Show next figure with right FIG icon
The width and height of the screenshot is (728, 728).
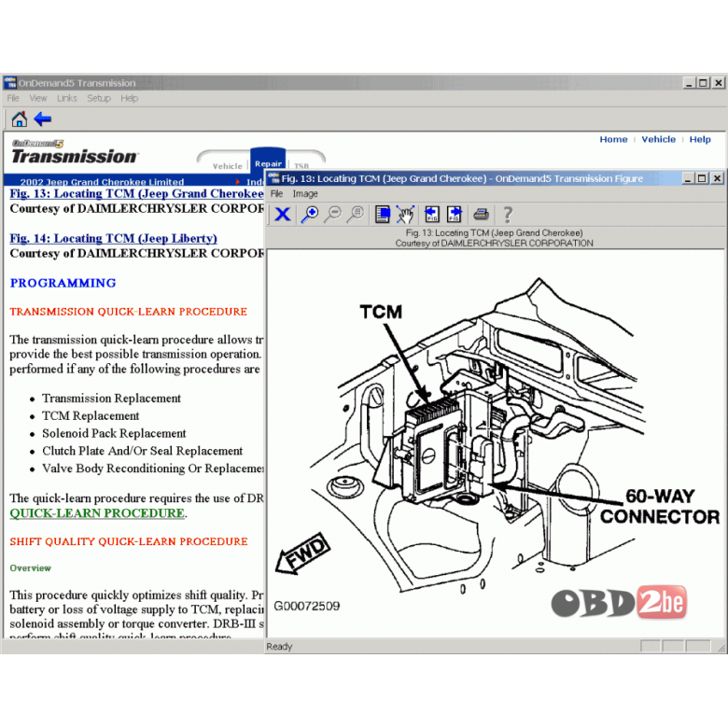click(x=455, y=215)
